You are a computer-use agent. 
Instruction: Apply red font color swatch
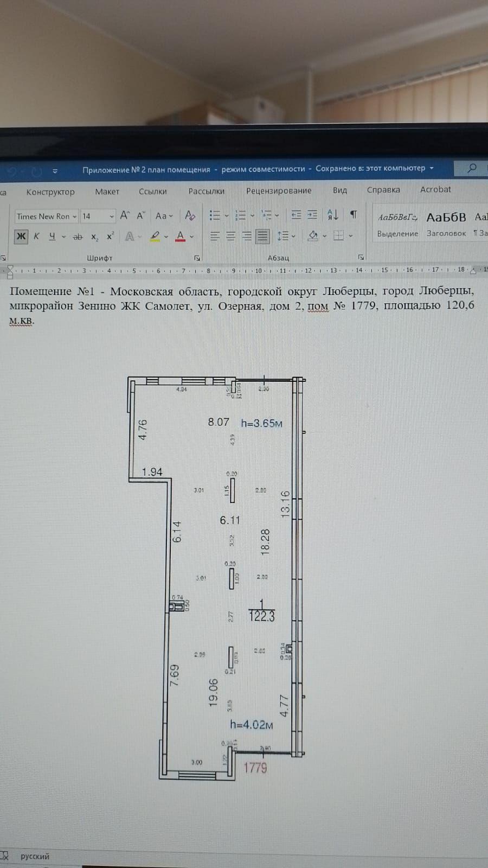coord(181,237)
